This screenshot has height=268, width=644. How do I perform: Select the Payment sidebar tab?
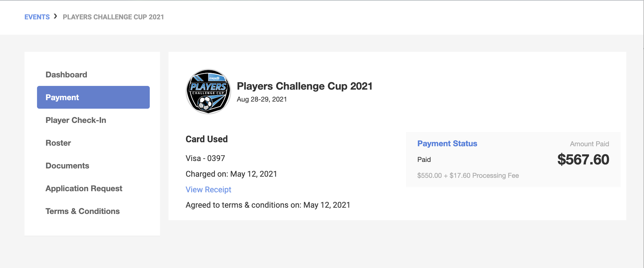coord(93,97)
